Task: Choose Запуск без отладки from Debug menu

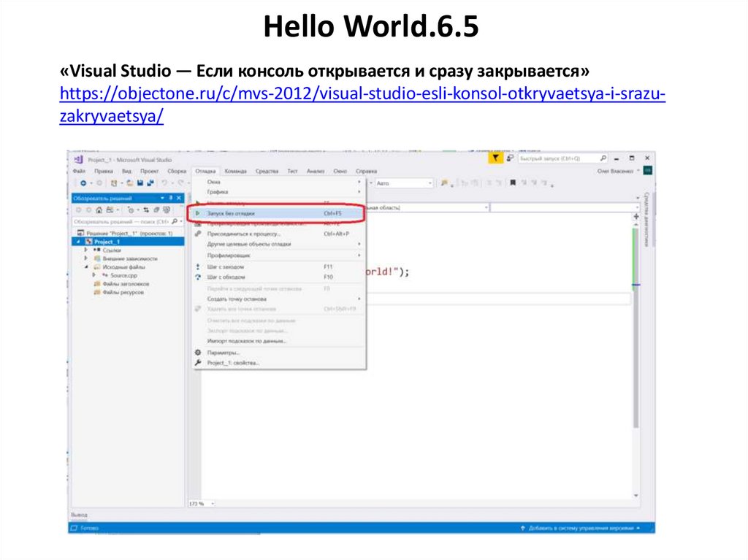Action: (278, 213)
